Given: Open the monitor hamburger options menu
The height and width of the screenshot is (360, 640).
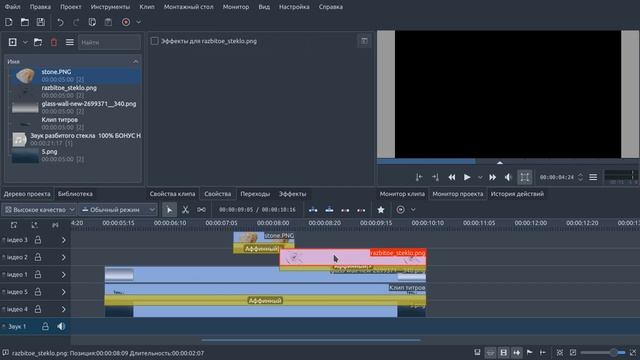Looking at the screenshot, I should tap(593, 177).
